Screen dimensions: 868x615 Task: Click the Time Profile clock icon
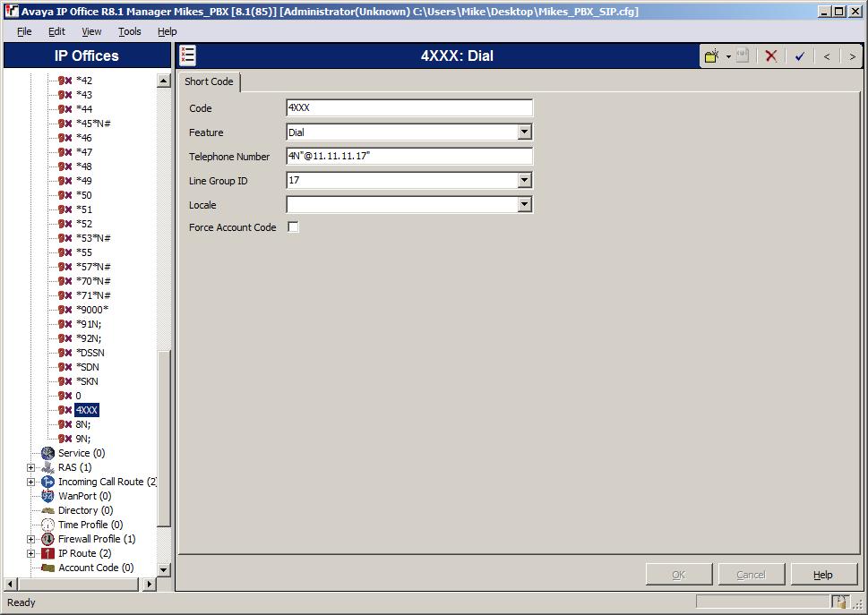coord(48,525)
